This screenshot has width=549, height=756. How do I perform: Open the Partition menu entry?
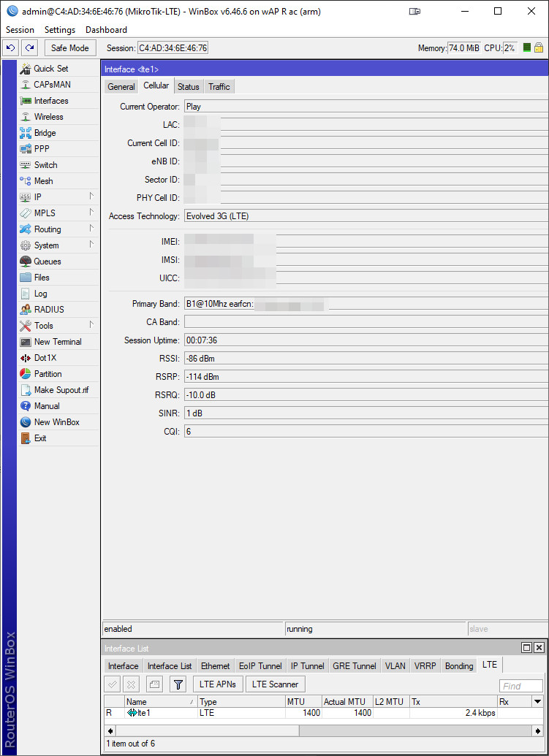point(58,374)
